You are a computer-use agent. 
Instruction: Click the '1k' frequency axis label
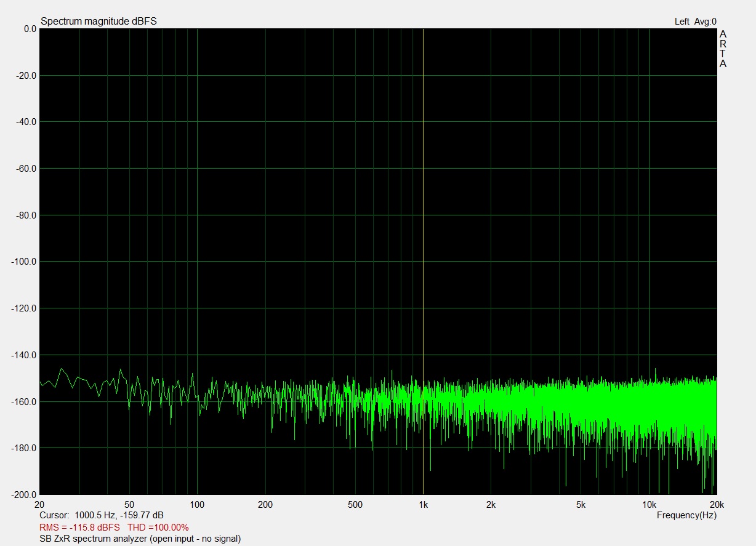point(423,505)
